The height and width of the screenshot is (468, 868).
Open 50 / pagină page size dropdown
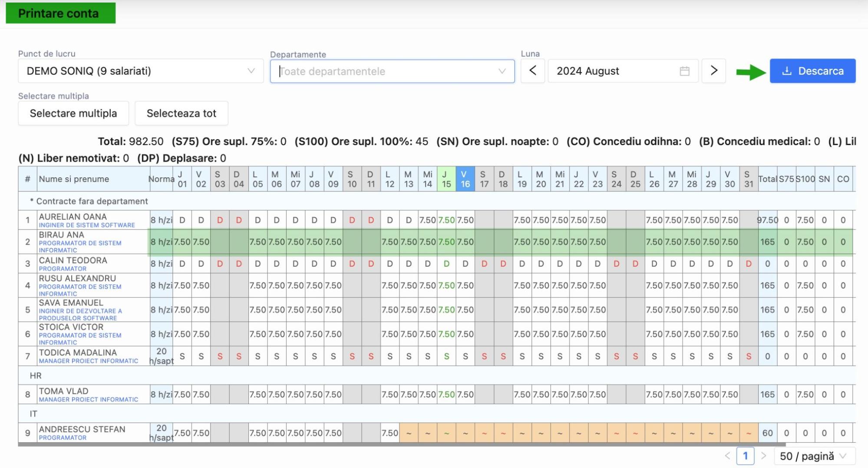coord(814,456)
